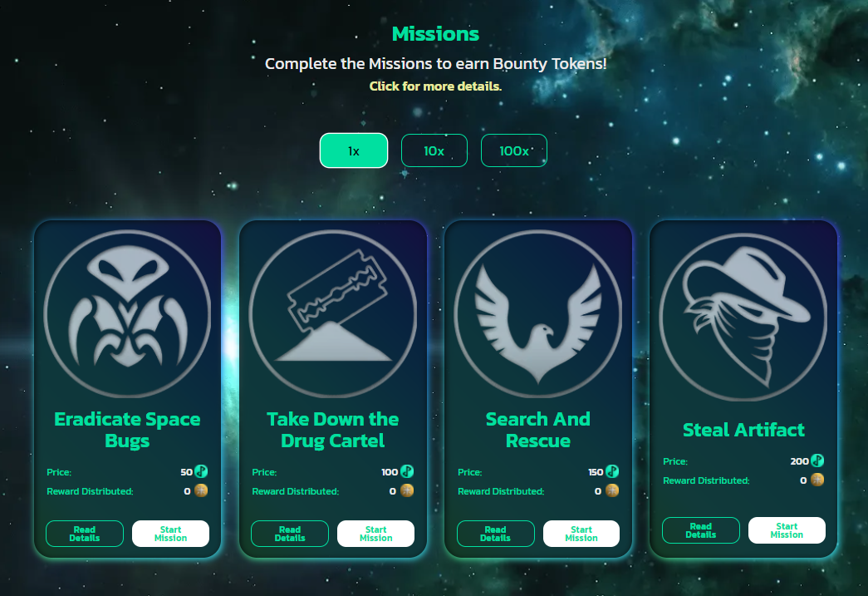The image size is (868, 596).
Task: Click the razor blade cartel emblem
Action: click(333, 313)
